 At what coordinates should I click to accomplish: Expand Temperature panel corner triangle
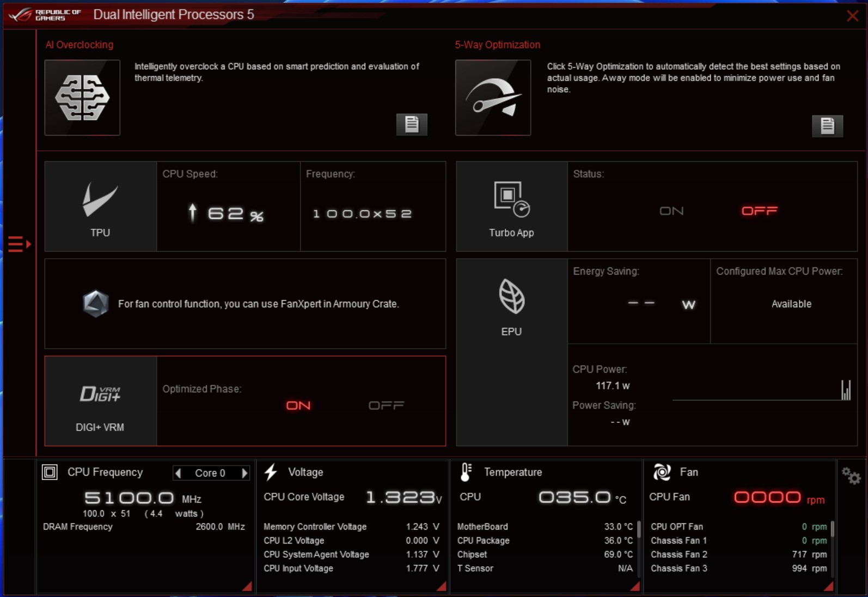[635, 586]
